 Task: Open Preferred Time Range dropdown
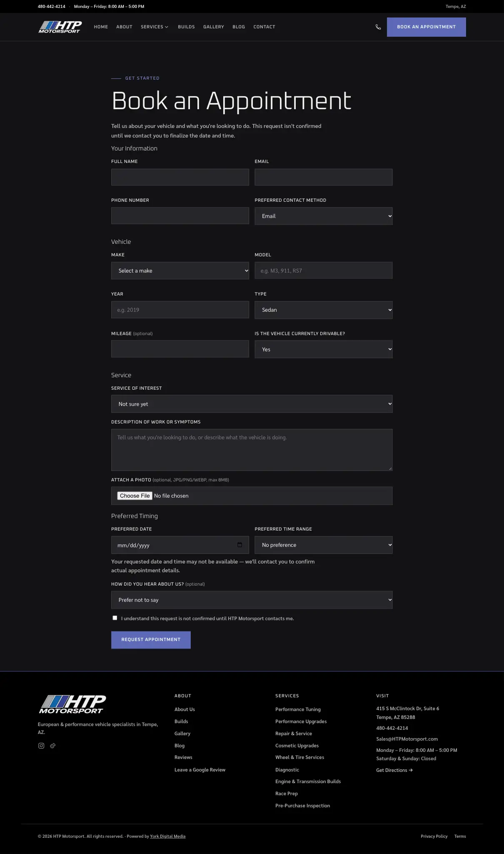point(324,545)
